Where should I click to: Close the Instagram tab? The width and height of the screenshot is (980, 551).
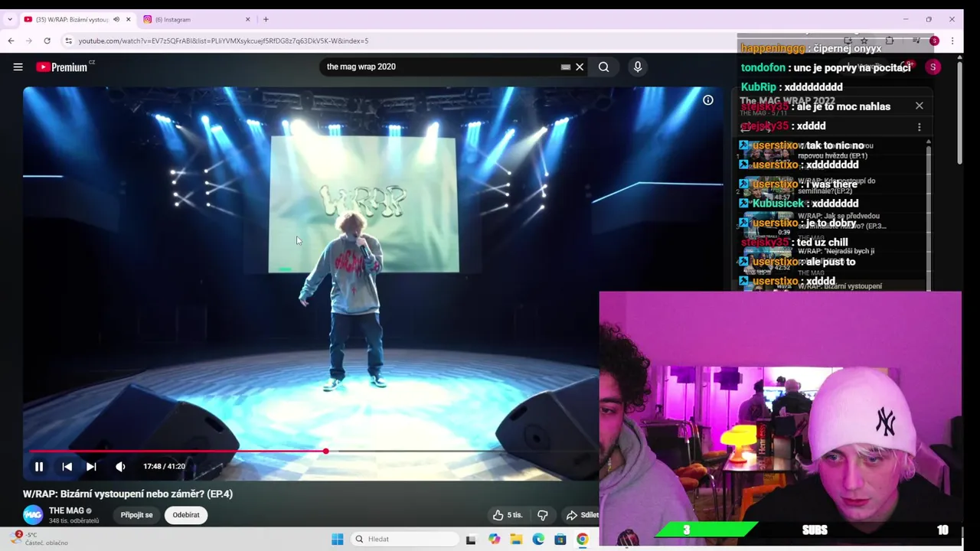247,19
